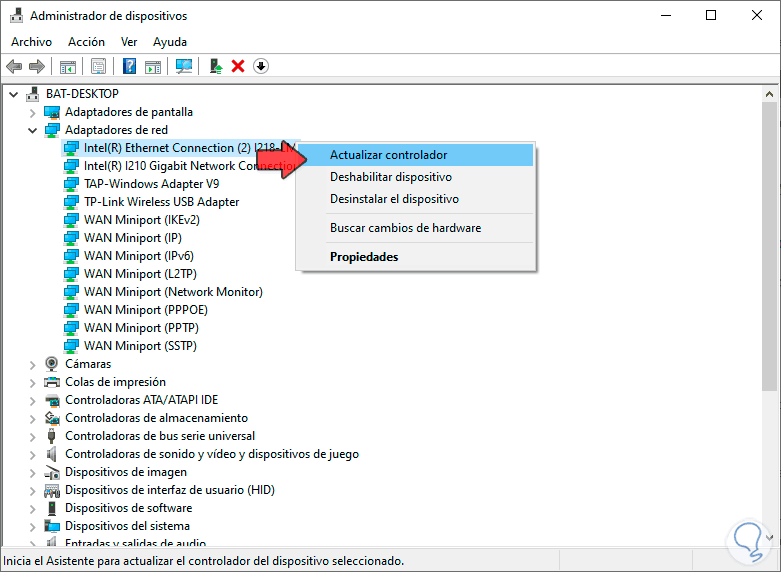Minimize the Administrador de dispositivos window
This screenshot has height=572, width=781.
point(666,15)
